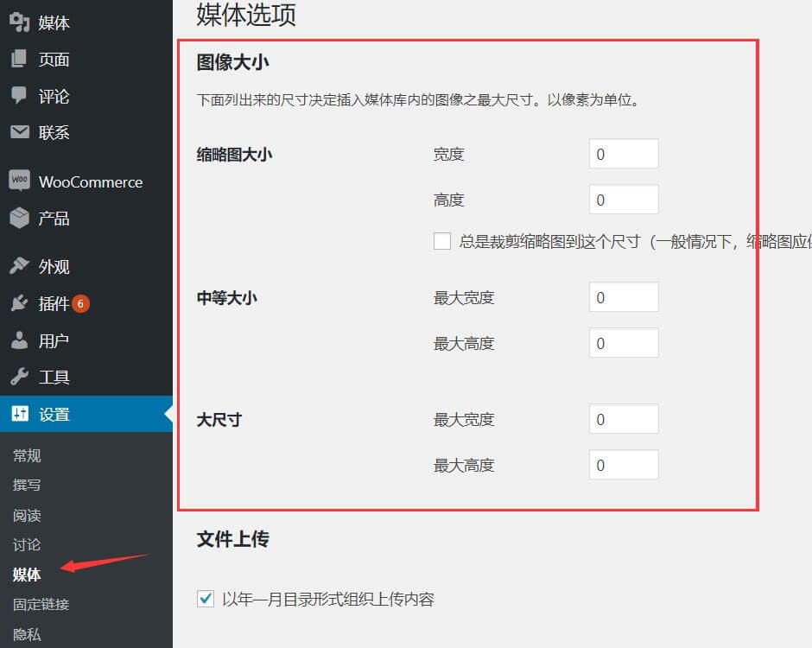Open WooCommerce via its Woo icon
Screen dimensions: 812x648
[x=19, y=181]
